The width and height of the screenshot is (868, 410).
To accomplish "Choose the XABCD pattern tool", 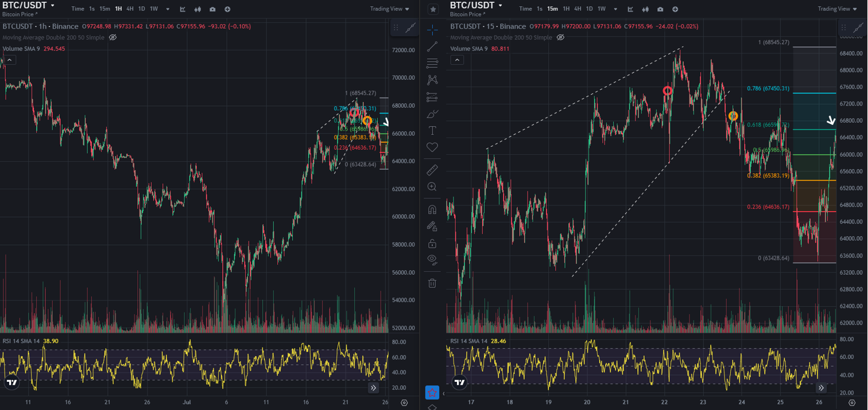I will point(432,80).
